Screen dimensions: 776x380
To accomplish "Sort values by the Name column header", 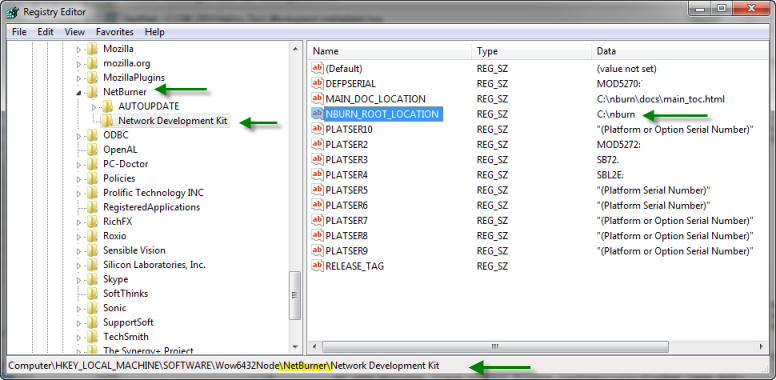I will pyautogui.click(x=389, y=51).
